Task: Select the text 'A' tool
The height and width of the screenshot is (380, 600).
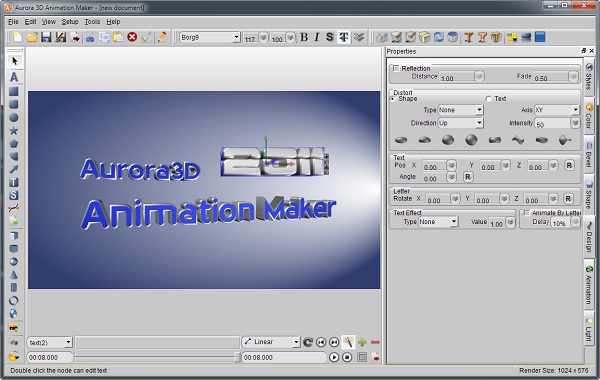Action: (x=14, y=77)
